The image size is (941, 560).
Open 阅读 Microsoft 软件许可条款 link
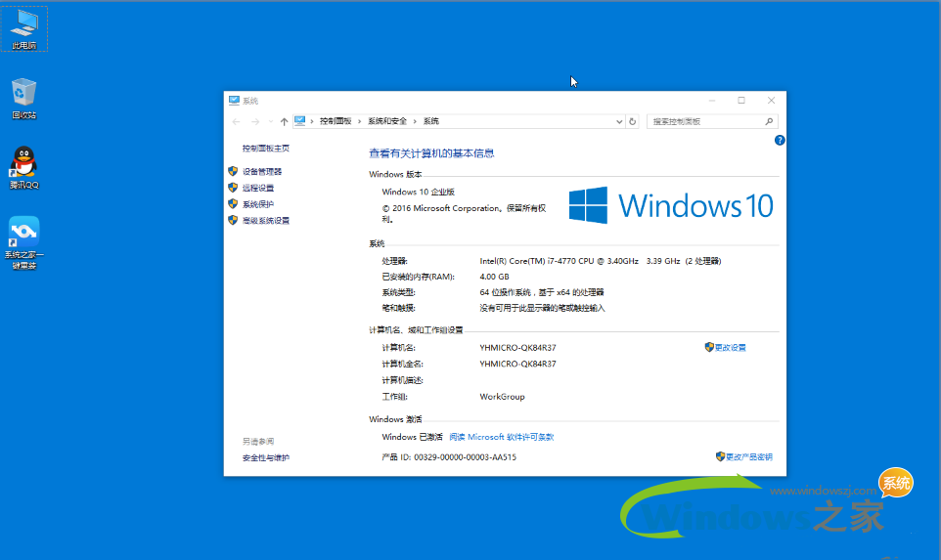(502, 437)
